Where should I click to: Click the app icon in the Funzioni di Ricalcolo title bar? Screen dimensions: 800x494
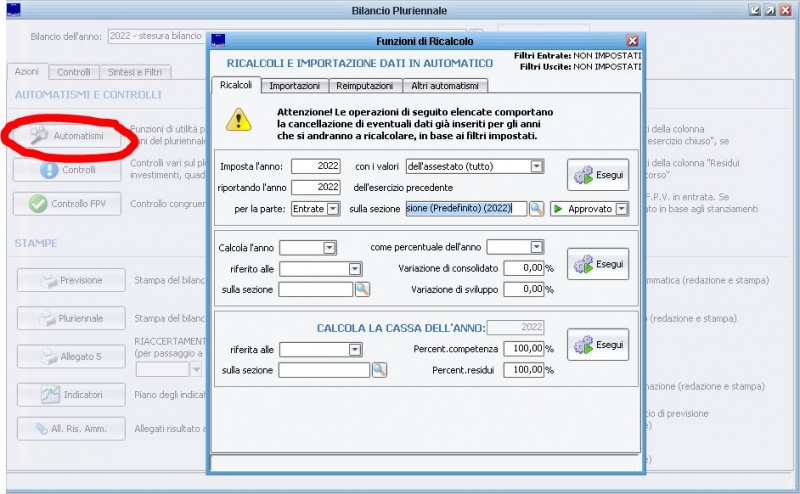pos(218,41)
